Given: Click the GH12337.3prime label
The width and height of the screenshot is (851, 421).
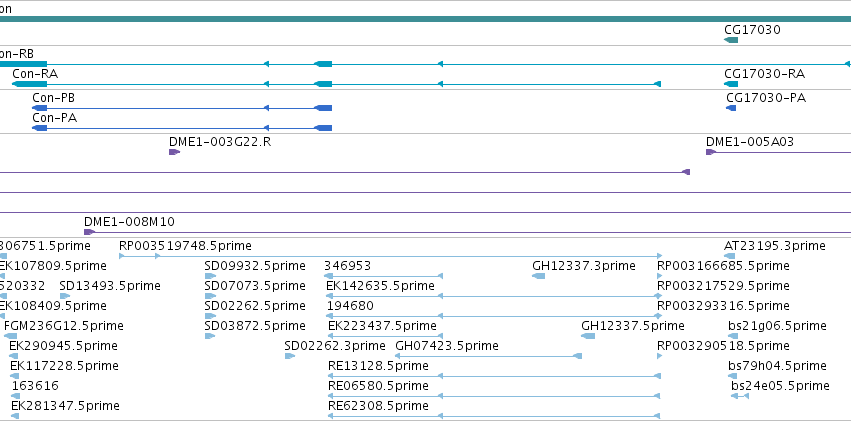Looking at the screenshot, I should [583, 266].
